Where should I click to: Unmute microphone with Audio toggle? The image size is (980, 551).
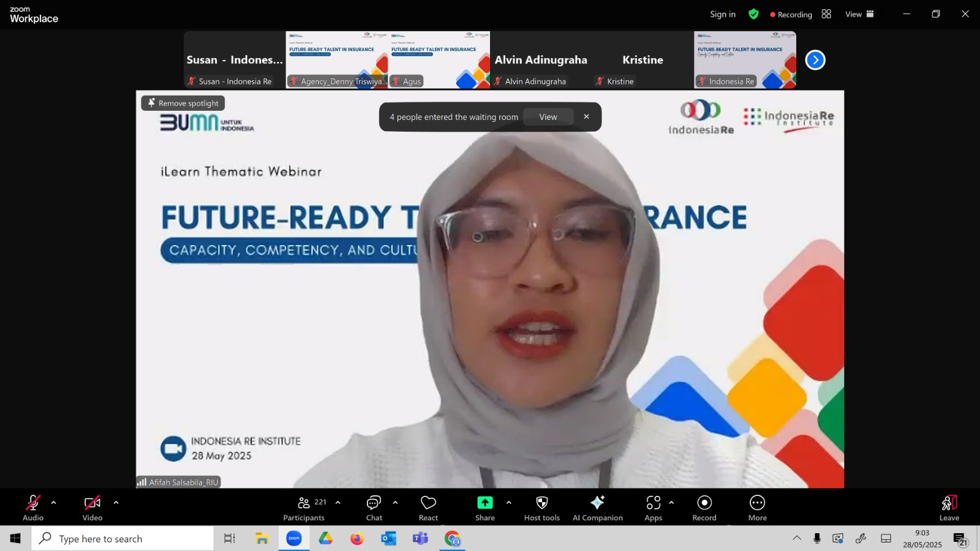tap(33, 508)
